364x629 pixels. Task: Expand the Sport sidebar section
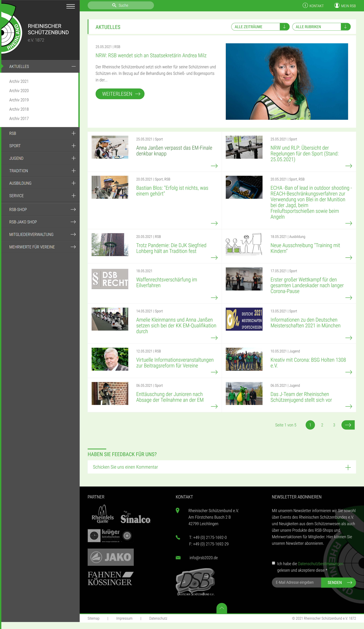[x=73, y=146]
